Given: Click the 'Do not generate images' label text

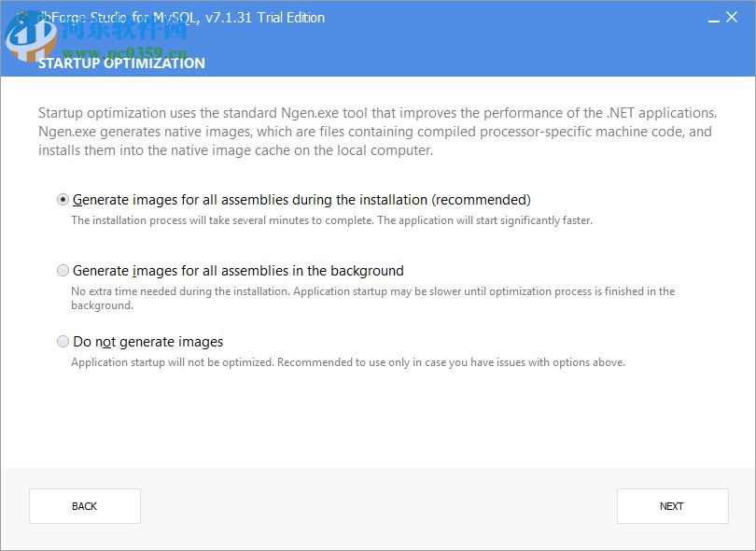Looking at the screenshot, I should tap(147, 342).
